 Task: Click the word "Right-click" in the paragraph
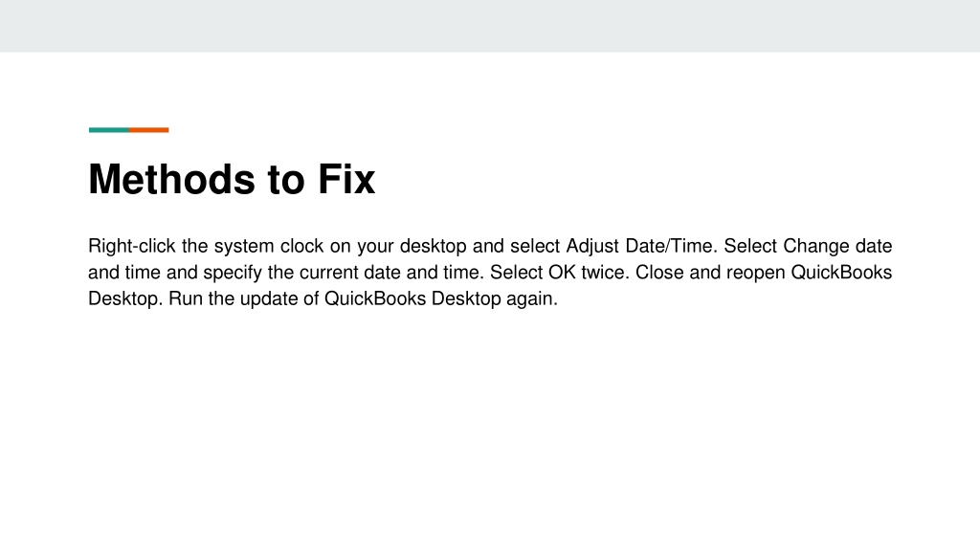point(132,246)
